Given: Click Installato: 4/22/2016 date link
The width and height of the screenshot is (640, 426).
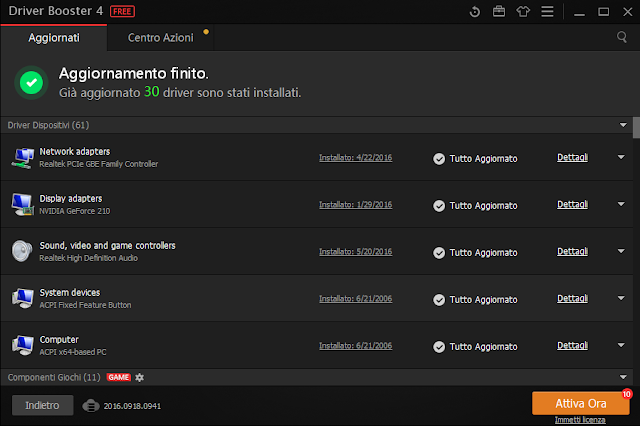Looking at the screenshot, I should (356, 158).
